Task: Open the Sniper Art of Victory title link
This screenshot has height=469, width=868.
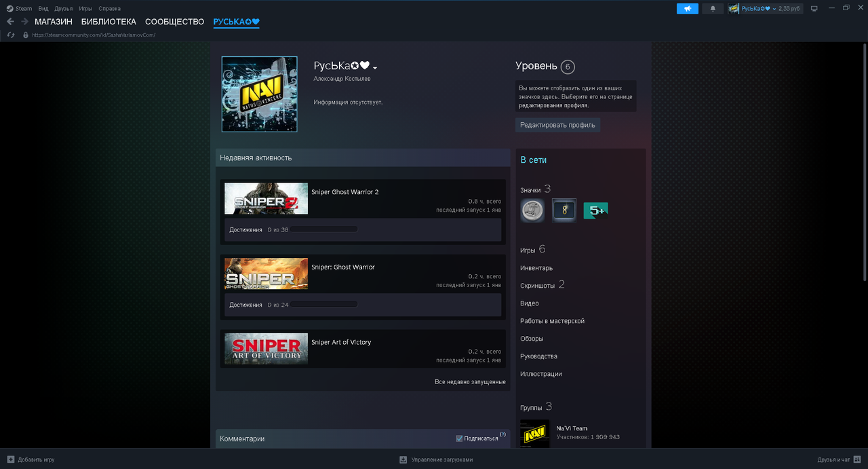Action: (x=341, y=342)
